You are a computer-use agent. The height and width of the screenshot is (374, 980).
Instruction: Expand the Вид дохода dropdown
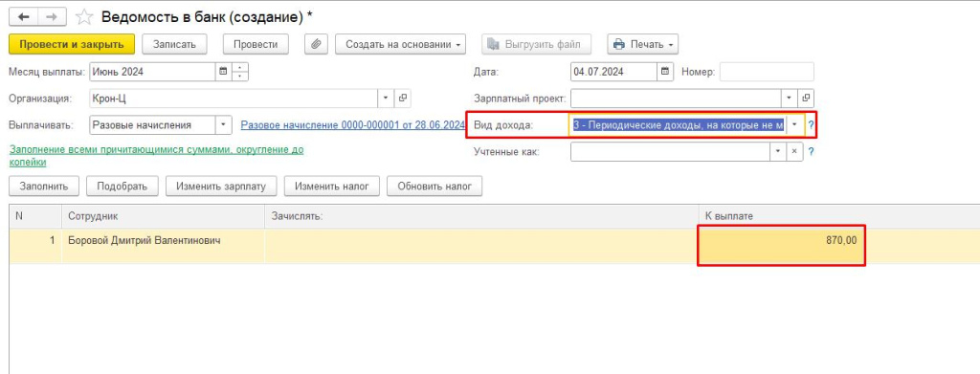(794, 125)
